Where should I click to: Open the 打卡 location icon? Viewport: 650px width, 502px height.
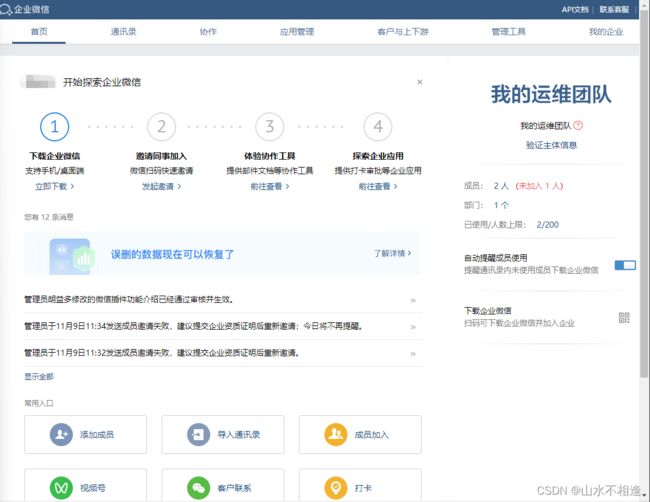coord(336,488)
